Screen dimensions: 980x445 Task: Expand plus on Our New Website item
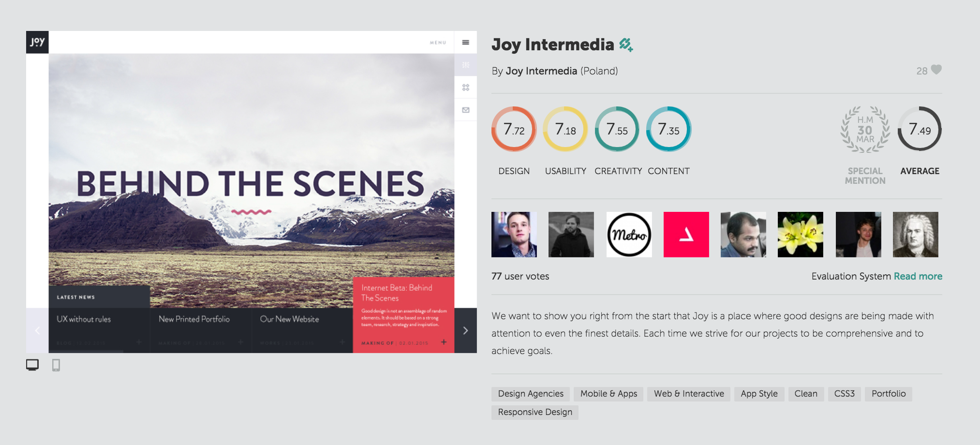tap(342, 342)
